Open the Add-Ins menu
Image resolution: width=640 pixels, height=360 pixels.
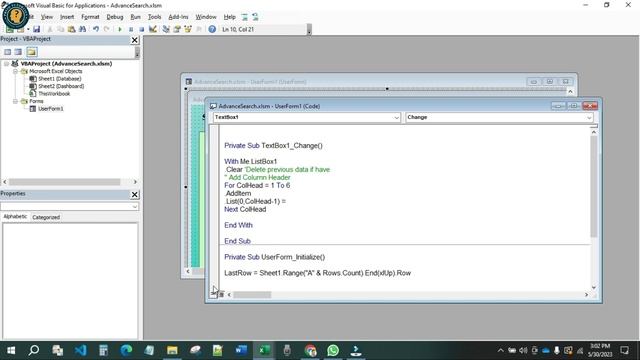[178, 17]
